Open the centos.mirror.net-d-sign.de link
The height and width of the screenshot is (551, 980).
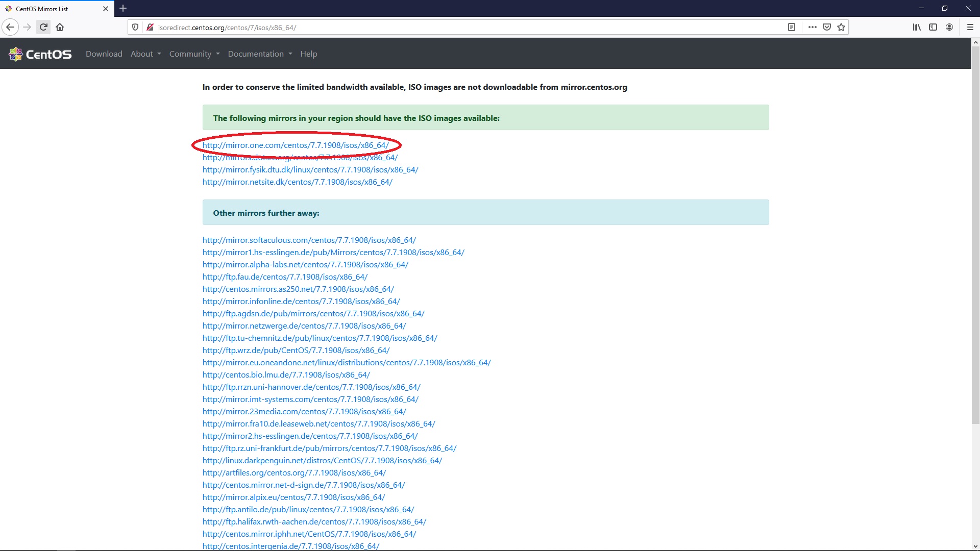tap(304, 485)
